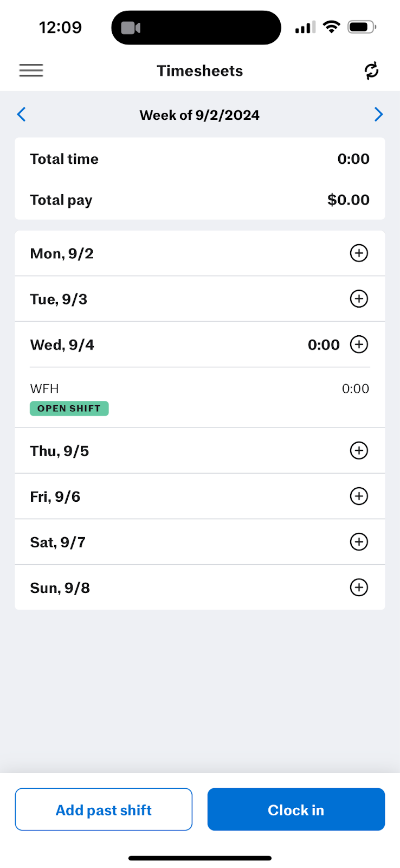Tap the refresh sync icon

[371, 71]
